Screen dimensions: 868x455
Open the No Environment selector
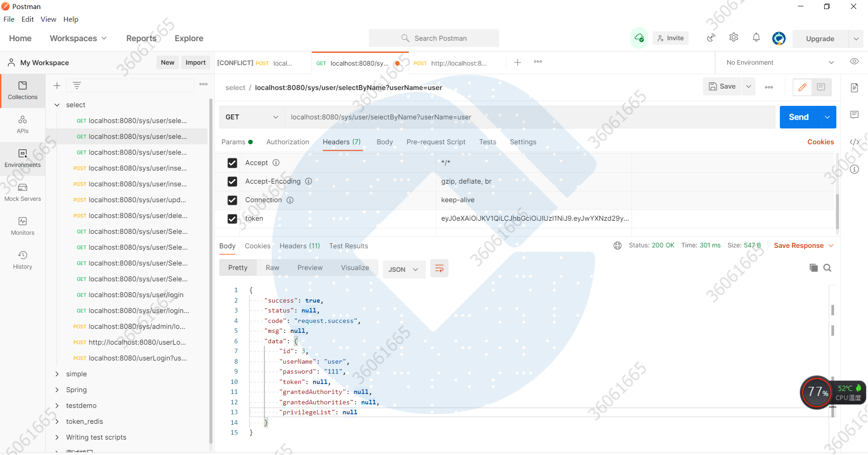point(780,62)
